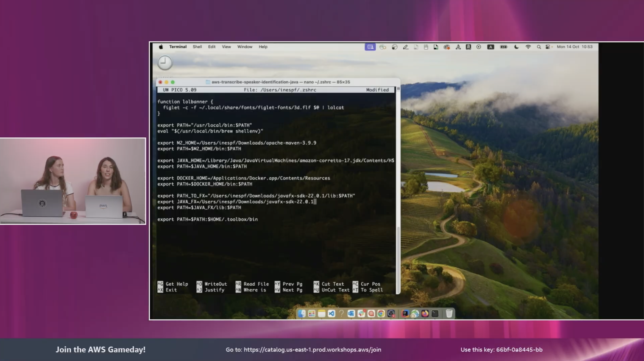Open Visual Studio Code from the dock
The image size is (644, 361).
331,313
